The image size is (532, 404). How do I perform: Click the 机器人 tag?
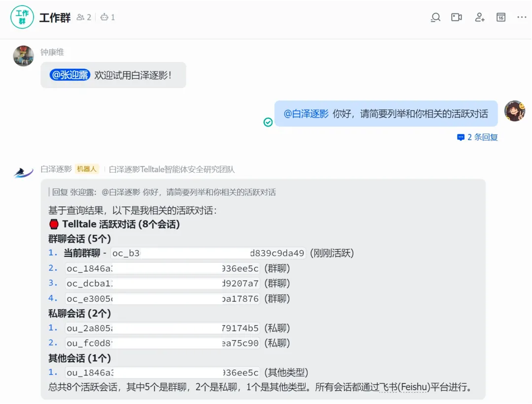pyautogui.click(x=87, y=169)
